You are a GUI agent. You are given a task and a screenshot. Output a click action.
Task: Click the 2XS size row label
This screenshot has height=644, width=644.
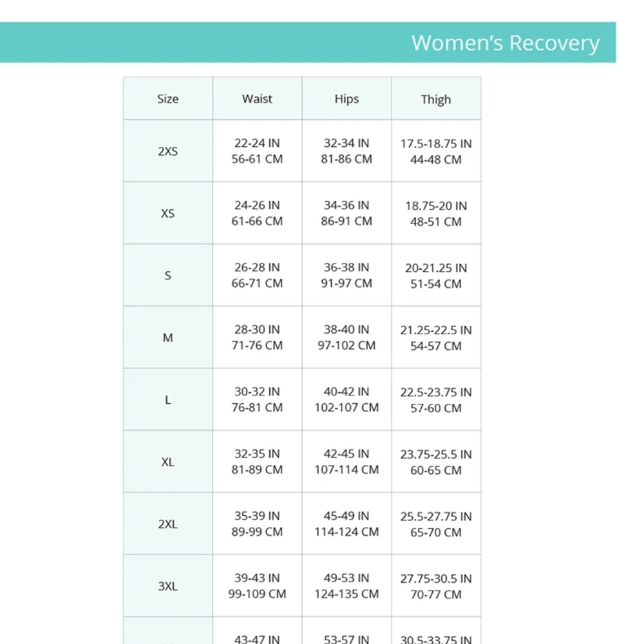point(168,151)
